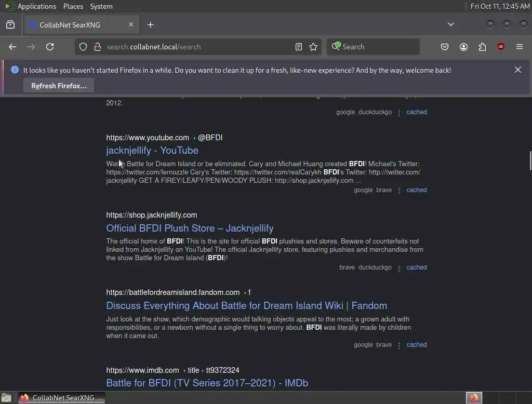532x404 pixels.
Task: Open the Applications menu
Action: [37, 6]
